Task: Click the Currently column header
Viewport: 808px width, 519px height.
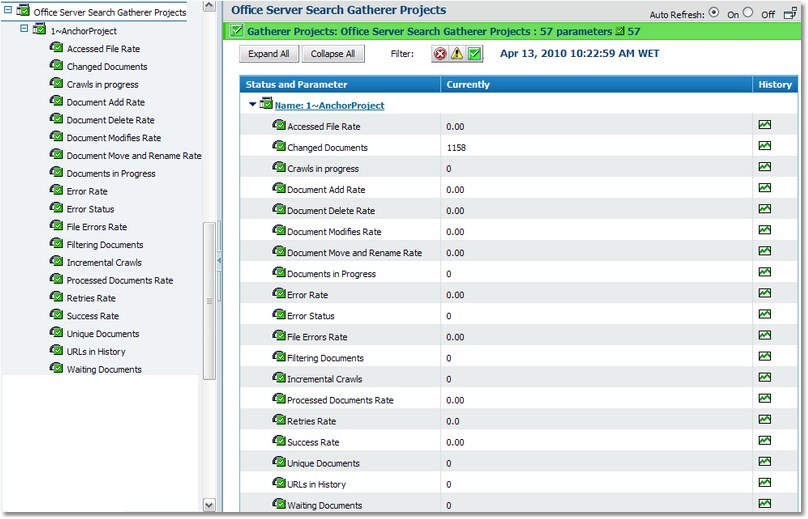Action: [x=597, y=85]
